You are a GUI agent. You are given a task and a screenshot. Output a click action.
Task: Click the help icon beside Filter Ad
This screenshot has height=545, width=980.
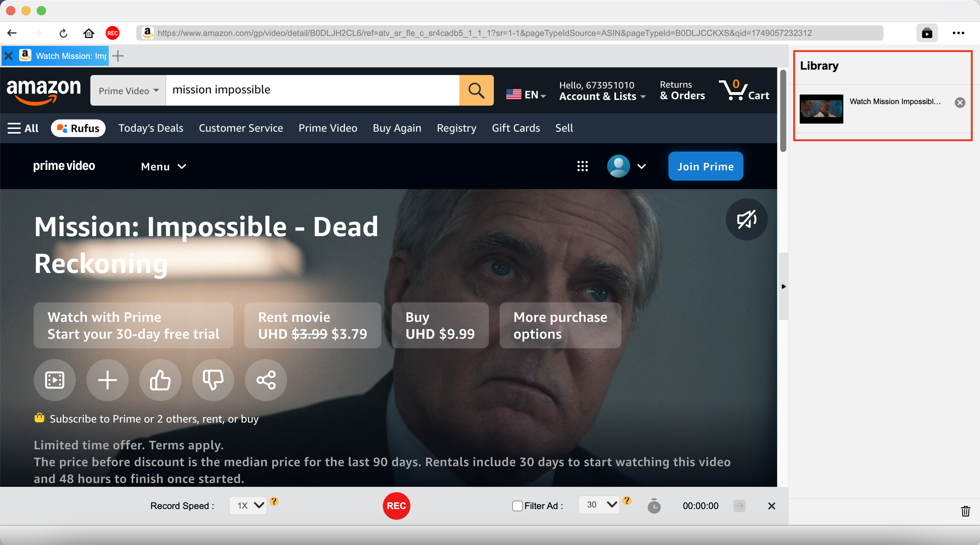pyautogui.click(x=627, y=500)
